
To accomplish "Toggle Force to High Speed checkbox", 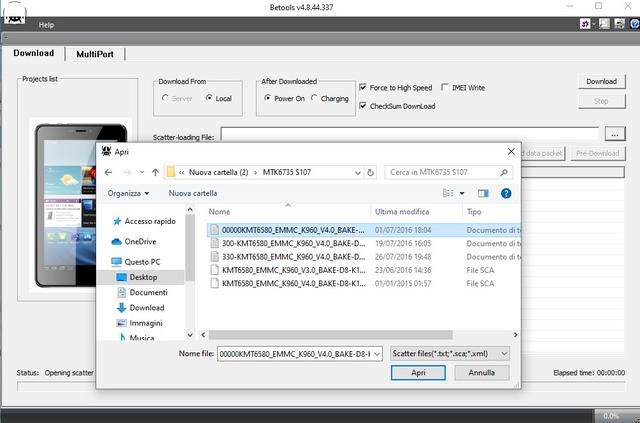I will (x=362, y=87).
